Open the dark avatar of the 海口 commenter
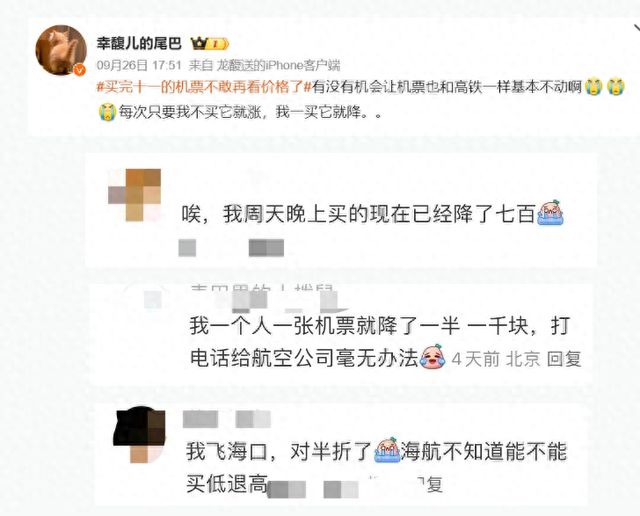 (x=140, y=435)
